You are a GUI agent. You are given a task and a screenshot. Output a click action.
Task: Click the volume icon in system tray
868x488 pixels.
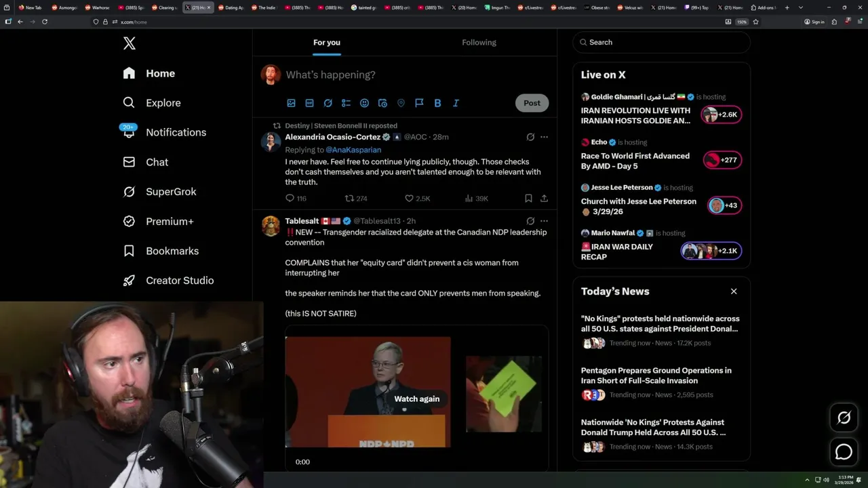(x=826, y=480)
